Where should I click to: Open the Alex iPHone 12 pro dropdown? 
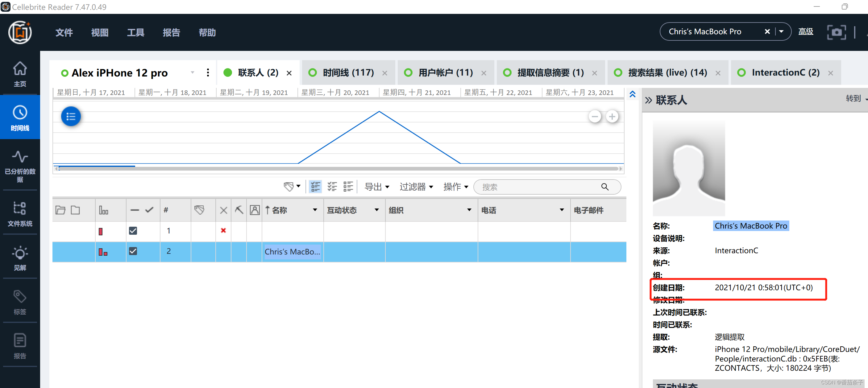(193, 73)
